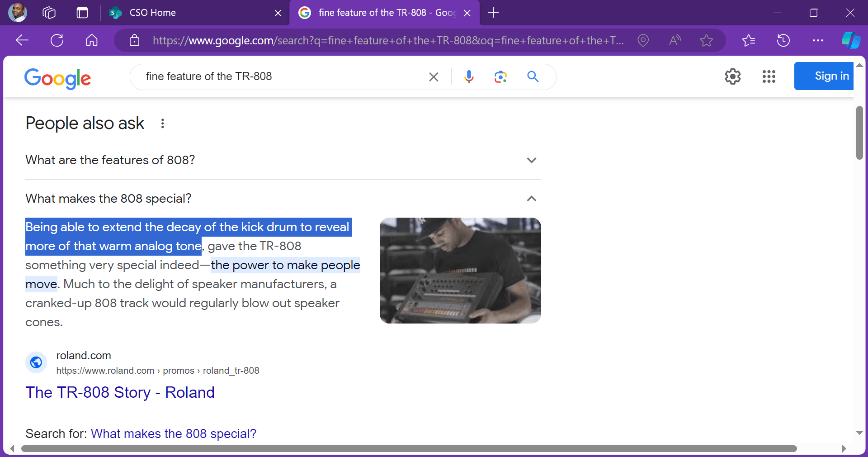Viewport: 868px width, 457px height.
Task: Open a new browser tab
Action: click(x=493, y=13)
